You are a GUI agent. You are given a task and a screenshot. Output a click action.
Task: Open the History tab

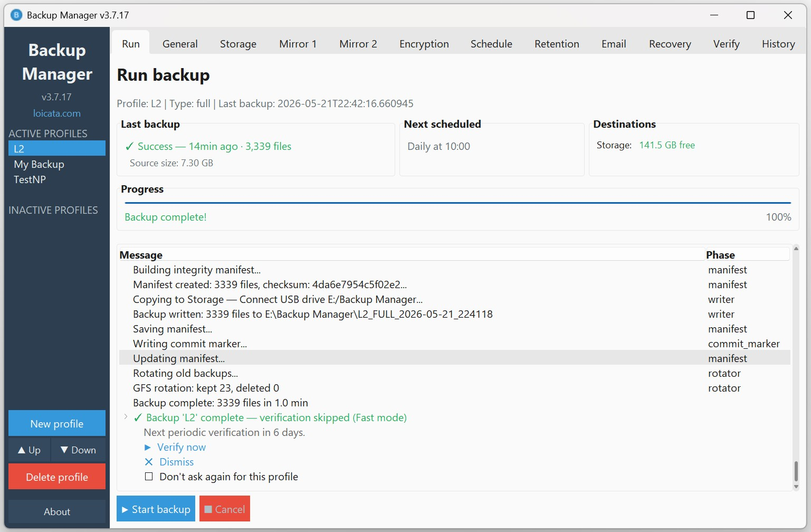coord(778,44)
